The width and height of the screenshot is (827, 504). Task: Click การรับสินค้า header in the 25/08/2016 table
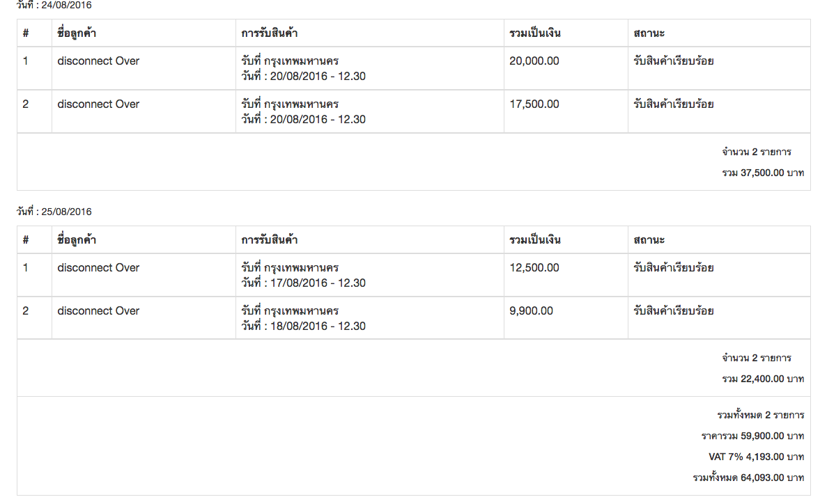point(270,240)
